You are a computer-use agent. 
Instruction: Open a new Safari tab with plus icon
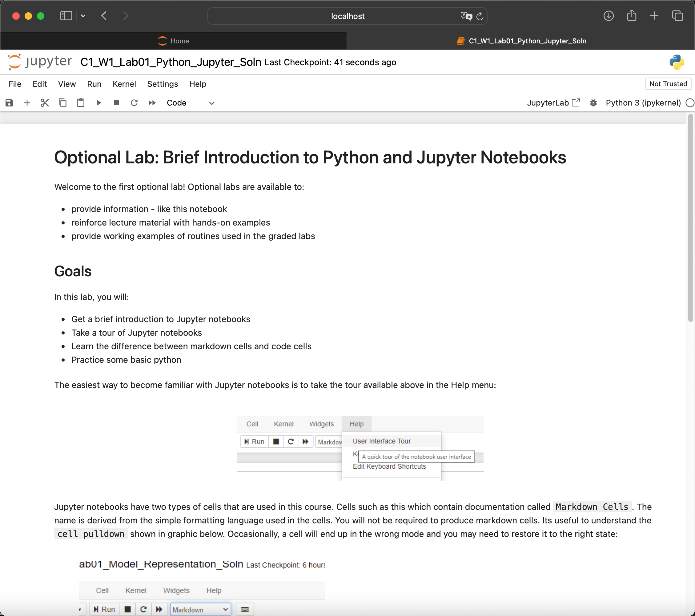point(654,16)
